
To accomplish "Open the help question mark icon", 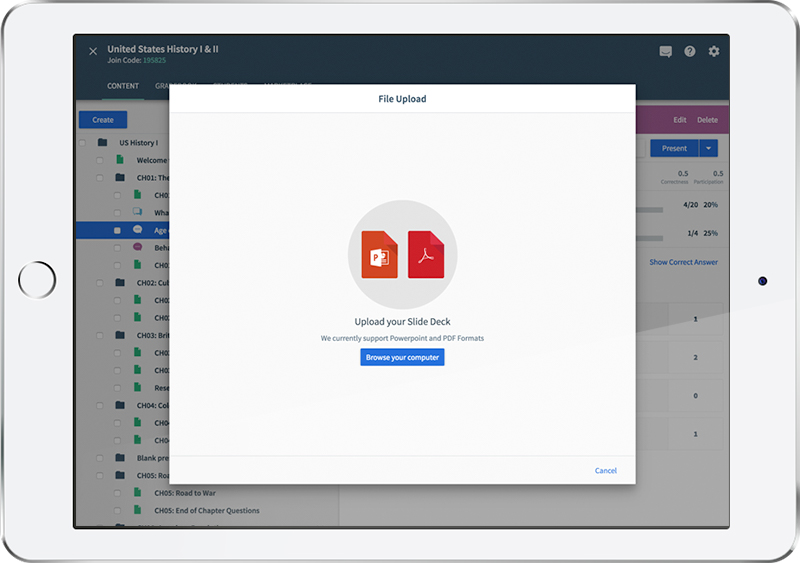I will pyautogui.click(x=690, y=51).
